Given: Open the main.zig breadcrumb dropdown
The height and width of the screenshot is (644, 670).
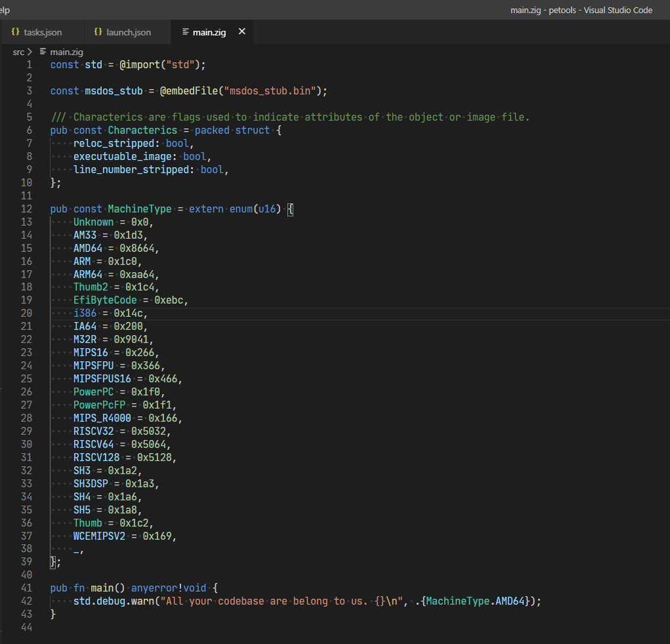Looking at the screenshot, I should [66, 52].
